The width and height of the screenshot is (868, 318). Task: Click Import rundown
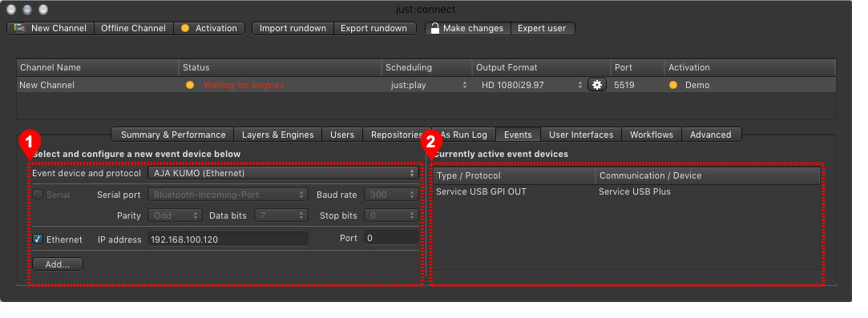coord(293,28)
